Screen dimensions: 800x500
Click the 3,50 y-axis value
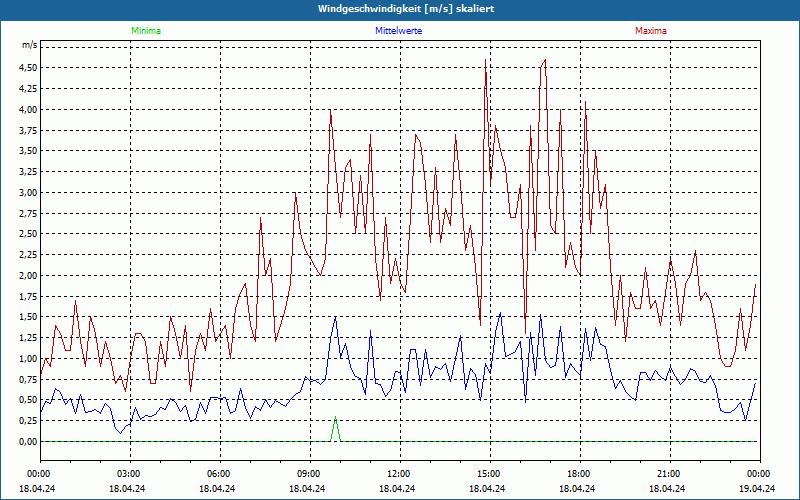28,151
